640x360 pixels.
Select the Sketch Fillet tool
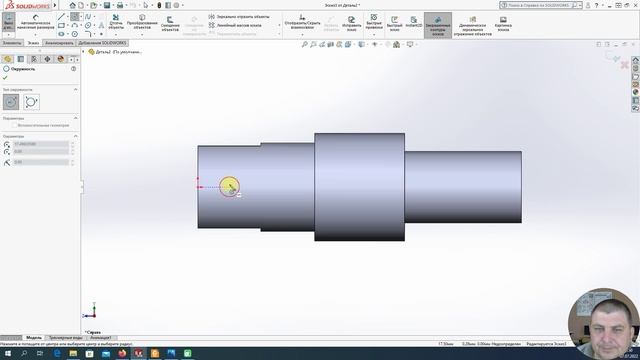pos(88,34)
